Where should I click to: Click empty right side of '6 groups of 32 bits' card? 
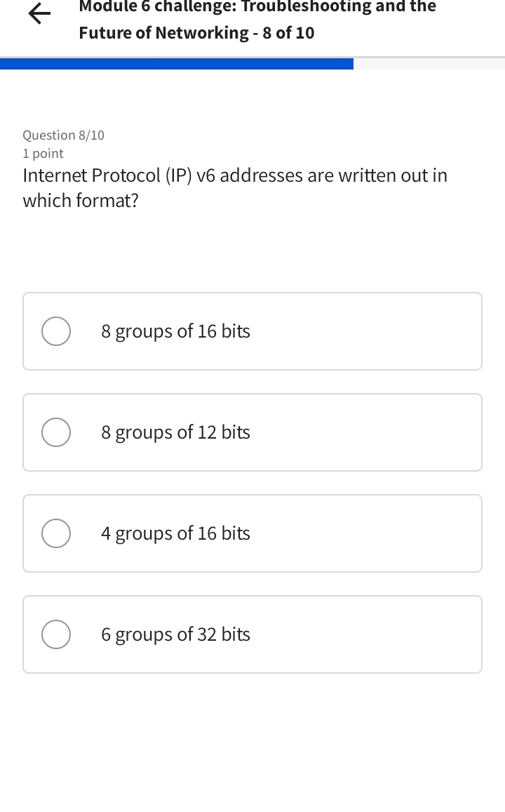pyautogui.click(x=393, y=634)
